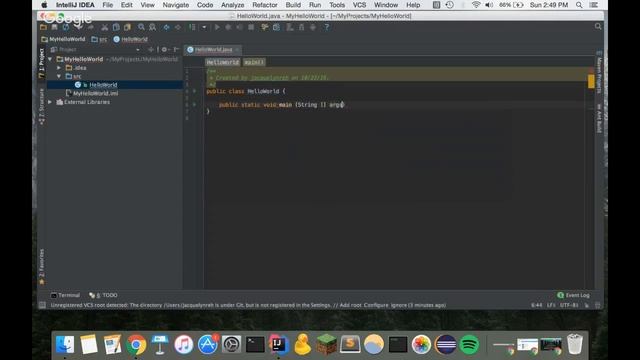The width and height of the screenshot is (640, 360).
Task: Collapse the src folder
Action: pyautogui.click(x=59, y=76)
